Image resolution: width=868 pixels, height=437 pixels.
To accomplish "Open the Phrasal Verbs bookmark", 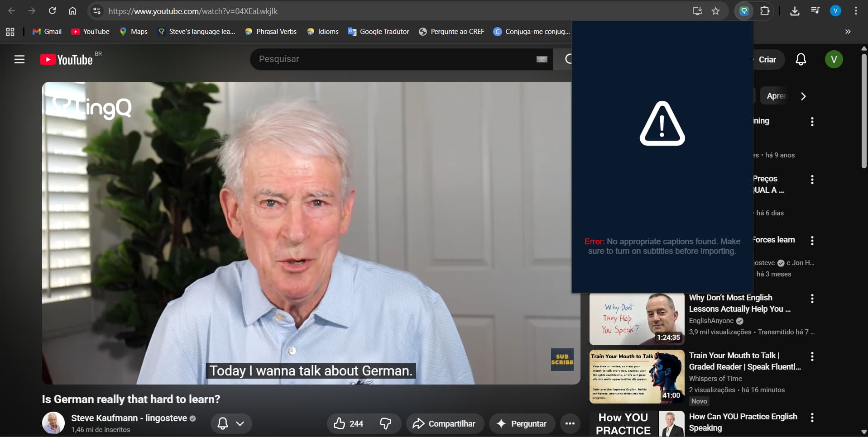I will (x=271, y=32).
